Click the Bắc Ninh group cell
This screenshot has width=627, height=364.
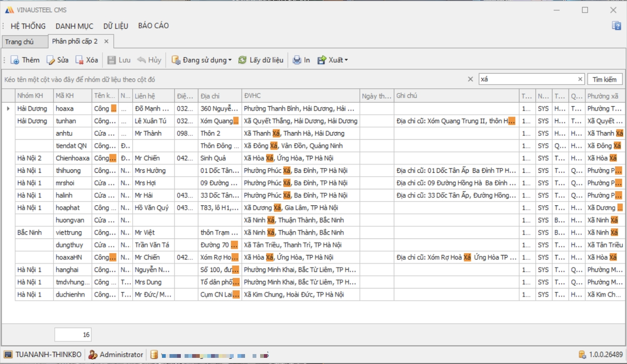pyautogui.click(x=34, y=232)
